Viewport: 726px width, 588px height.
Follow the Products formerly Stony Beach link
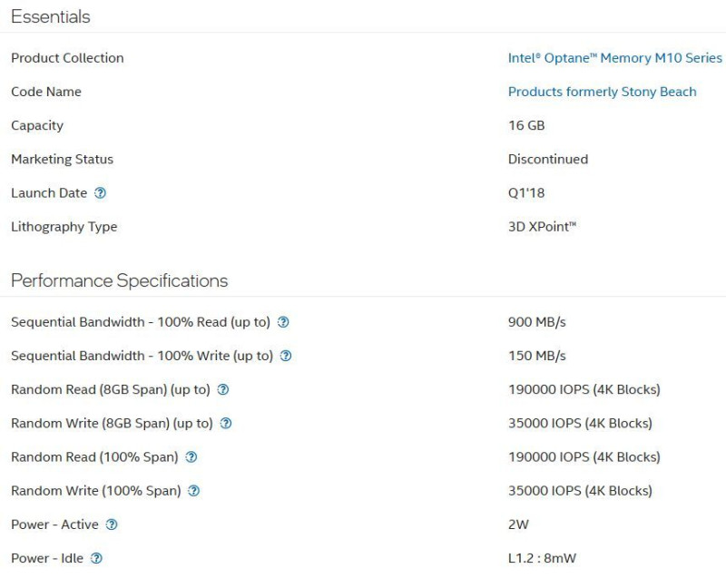pos(602,92)
